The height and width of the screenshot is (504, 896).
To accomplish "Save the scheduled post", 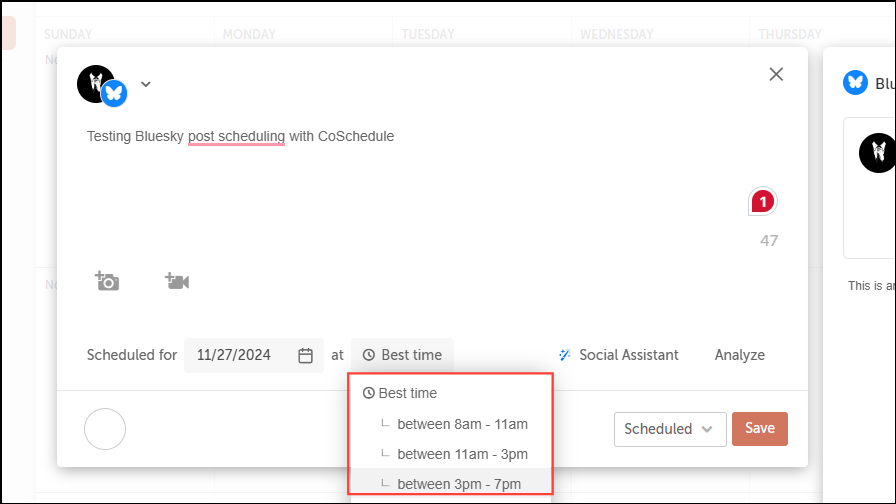I will point(760,429).
